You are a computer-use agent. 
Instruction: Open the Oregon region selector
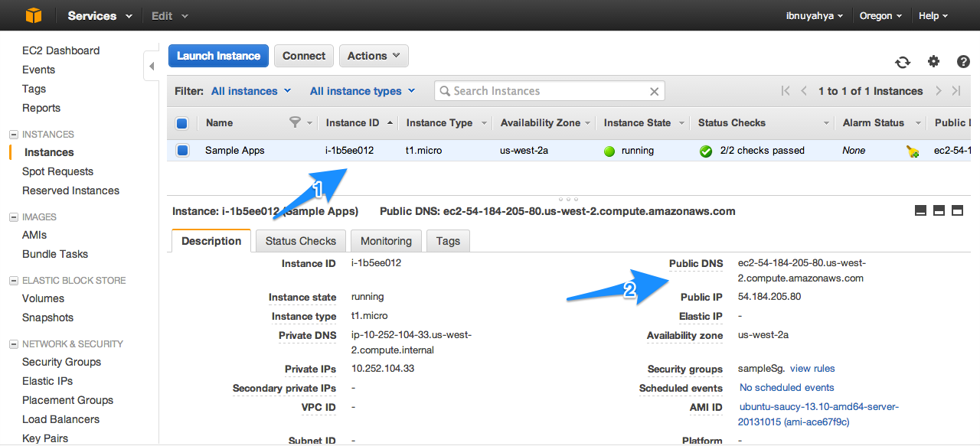880,15
